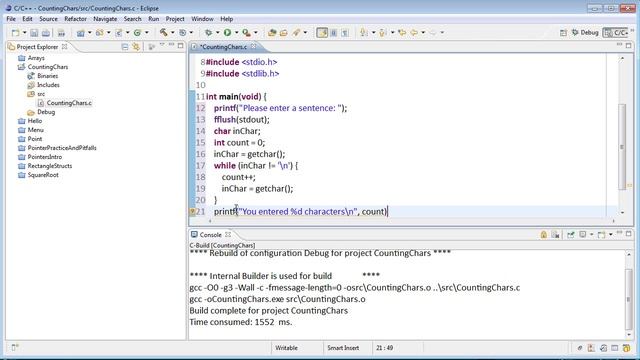Switch to the C/C++ perspective
The image size is (640, 360).
(617, 32)
